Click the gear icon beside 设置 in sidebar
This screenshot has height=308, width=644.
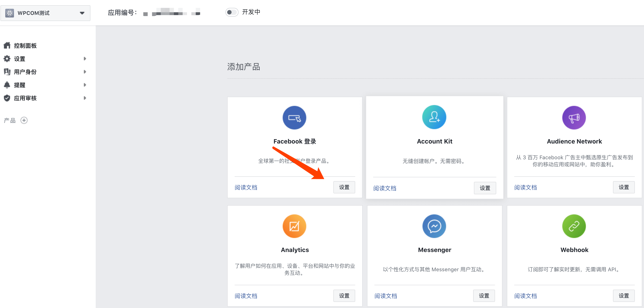7,59
